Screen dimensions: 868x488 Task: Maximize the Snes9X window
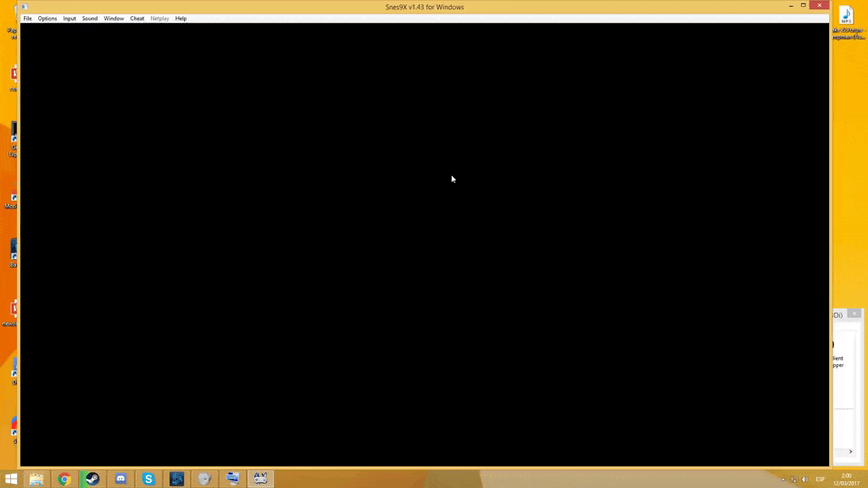[x=804, y=6]
